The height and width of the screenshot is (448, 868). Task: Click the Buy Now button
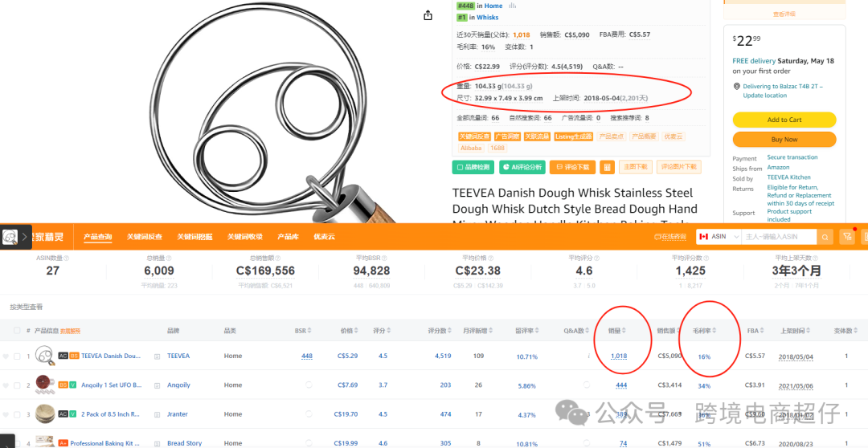784,140
